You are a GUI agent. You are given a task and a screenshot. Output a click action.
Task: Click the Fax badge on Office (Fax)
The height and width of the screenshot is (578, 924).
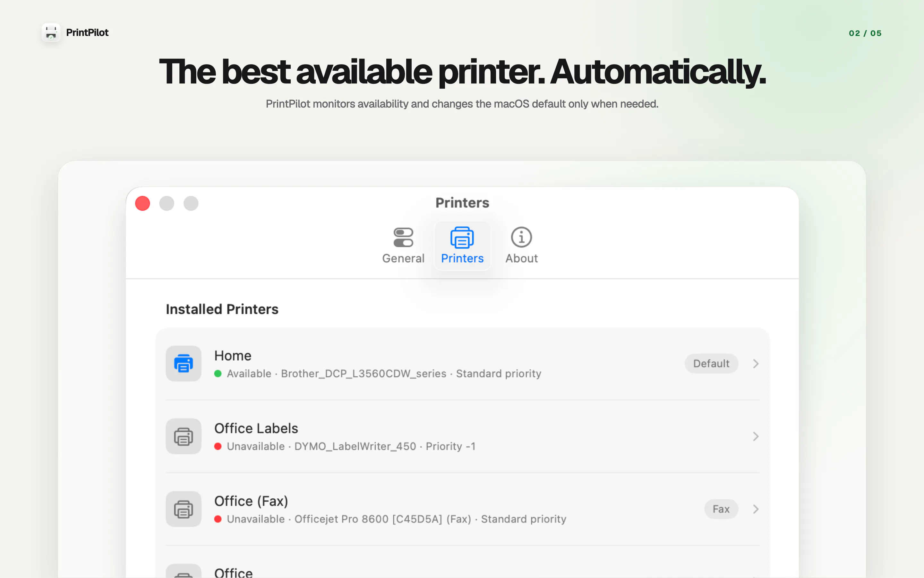pyautogui.click(x=721, y=509)
